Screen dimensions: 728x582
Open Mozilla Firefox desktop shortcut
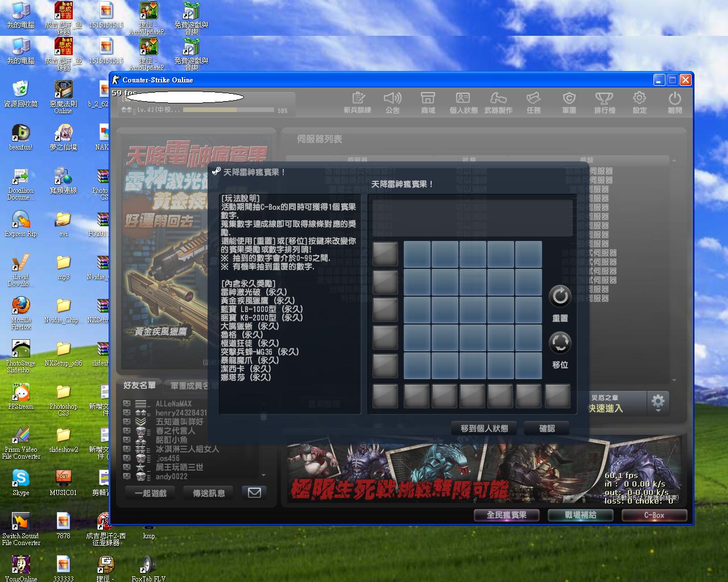[x=21, y=312]
